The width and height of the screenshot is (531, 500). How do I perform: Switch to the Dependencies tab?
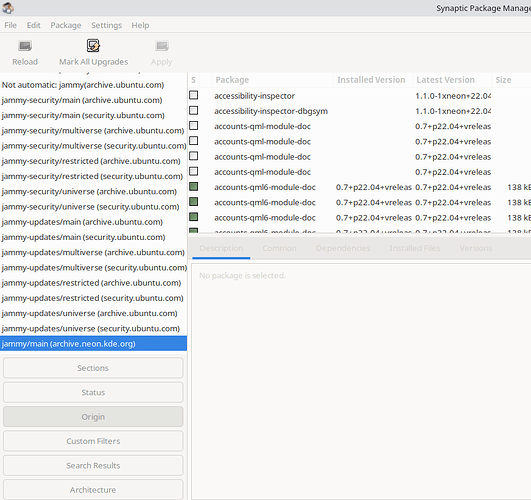click(x=343, y=248)
